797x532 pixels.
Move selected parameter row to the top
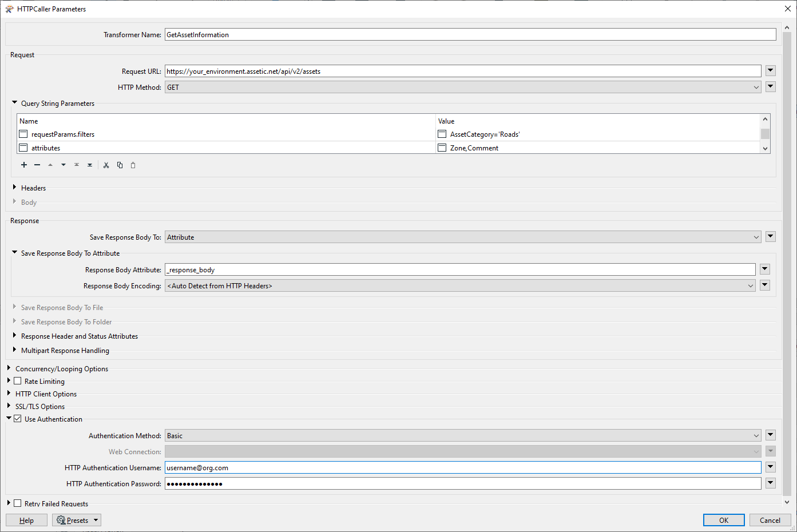pyautogui.click(x=76, y=165)
